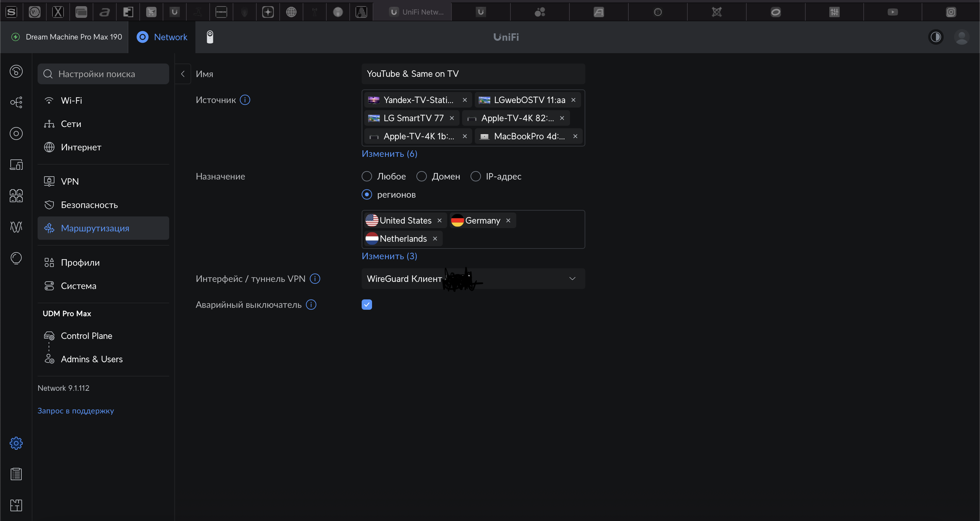Click the rule name field YouTube & Same on TV
Image resolution: width=980 pixels, height=521 pixels.
tap(473, 74)
